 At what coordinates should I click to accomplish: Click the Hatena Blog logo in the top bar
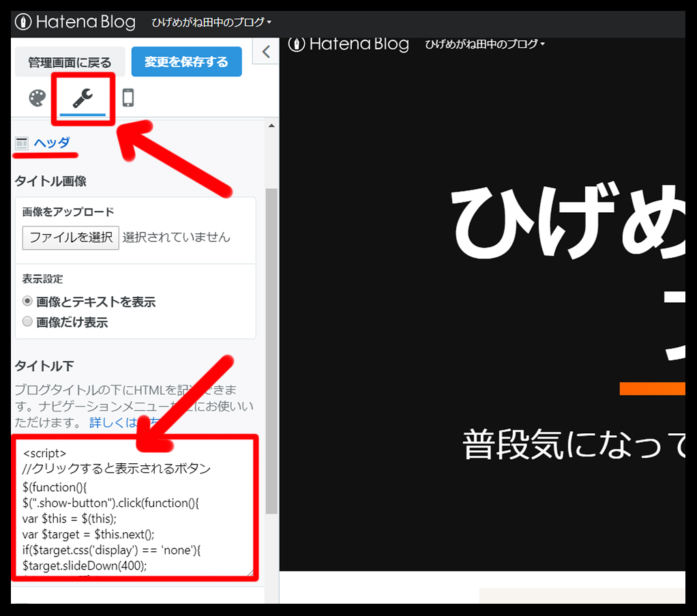point(75,22)
